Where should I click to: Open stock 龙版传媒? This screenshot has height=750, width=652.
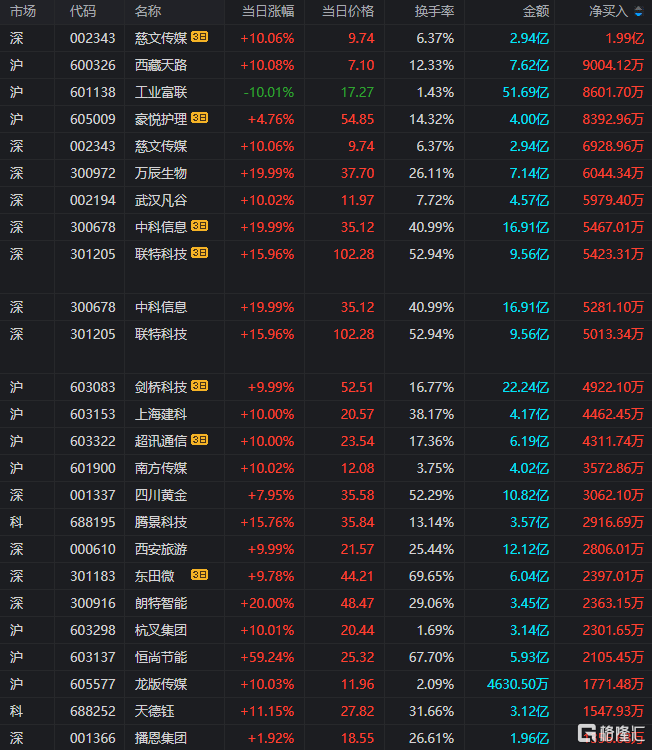[x=161, y=684]
